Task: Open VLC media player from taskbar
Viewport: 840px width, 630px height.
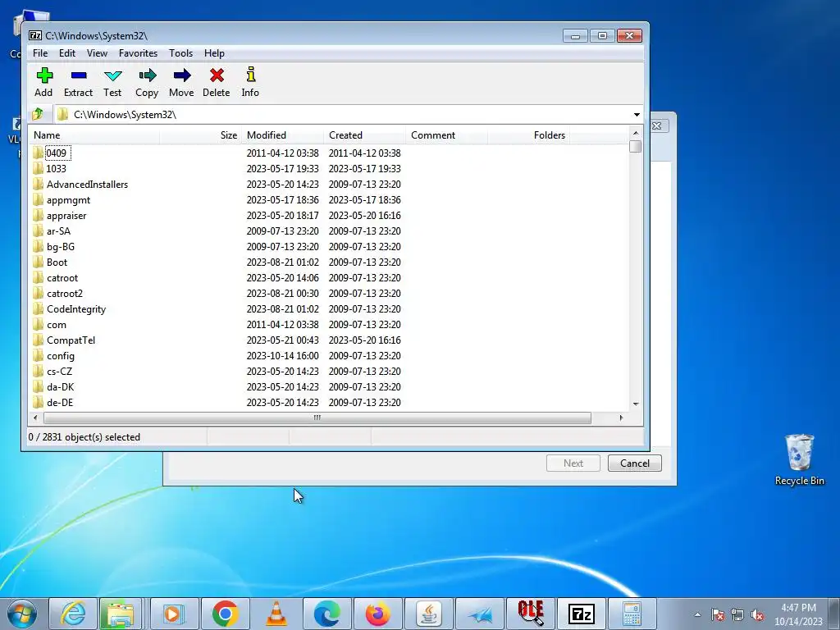Action: pos(276,614)
